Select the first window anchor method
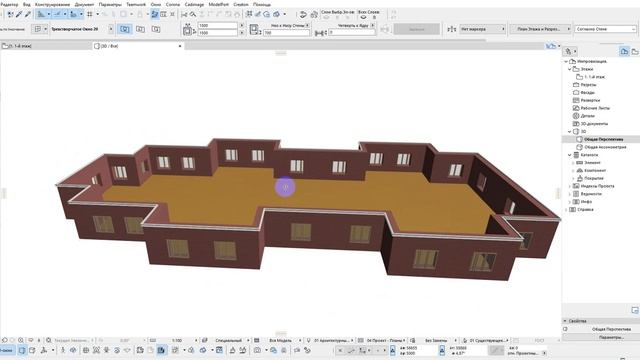This screenshot has height=360, width=640. (x=125, y=29)
